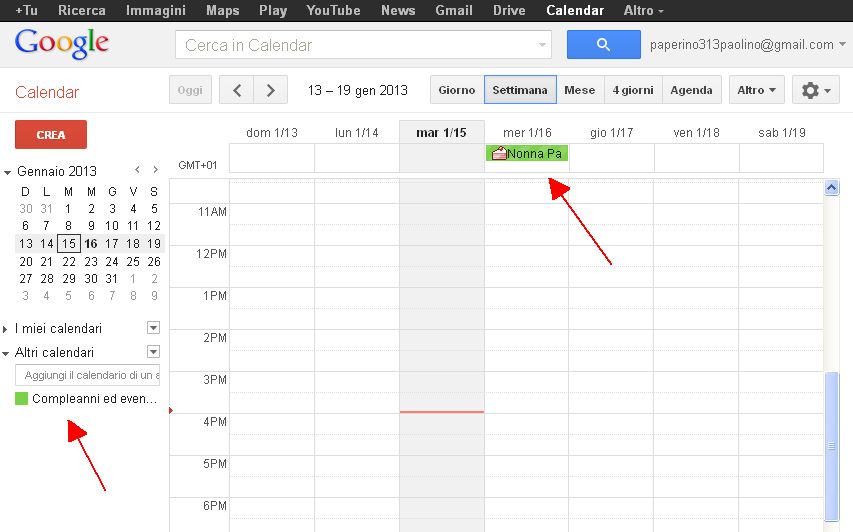
Task: Open Ricerca in the top bar
Action: (x=82, y=10)
